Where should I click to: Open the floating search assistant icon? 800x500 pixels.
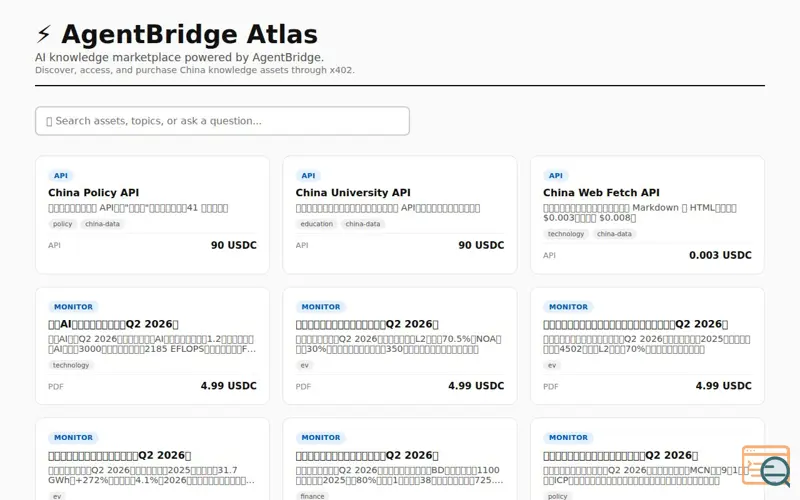767,466
